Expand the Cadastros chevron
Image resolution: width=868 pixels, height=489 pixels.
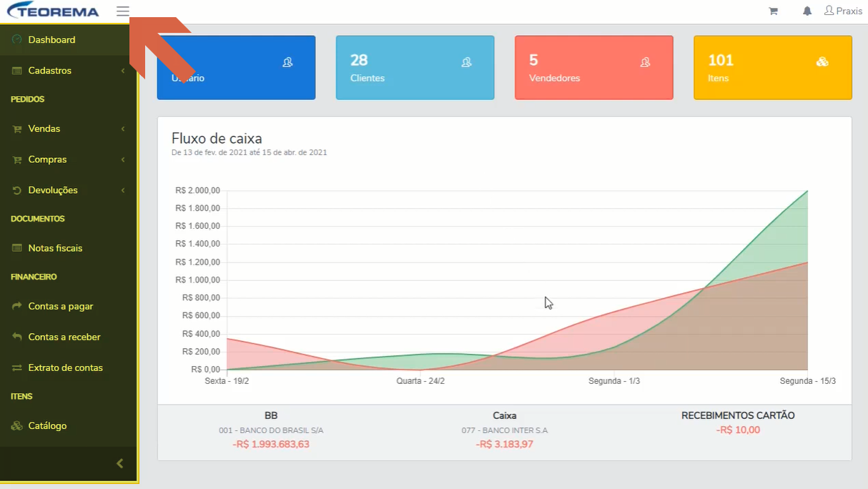(x=123, y=71)
